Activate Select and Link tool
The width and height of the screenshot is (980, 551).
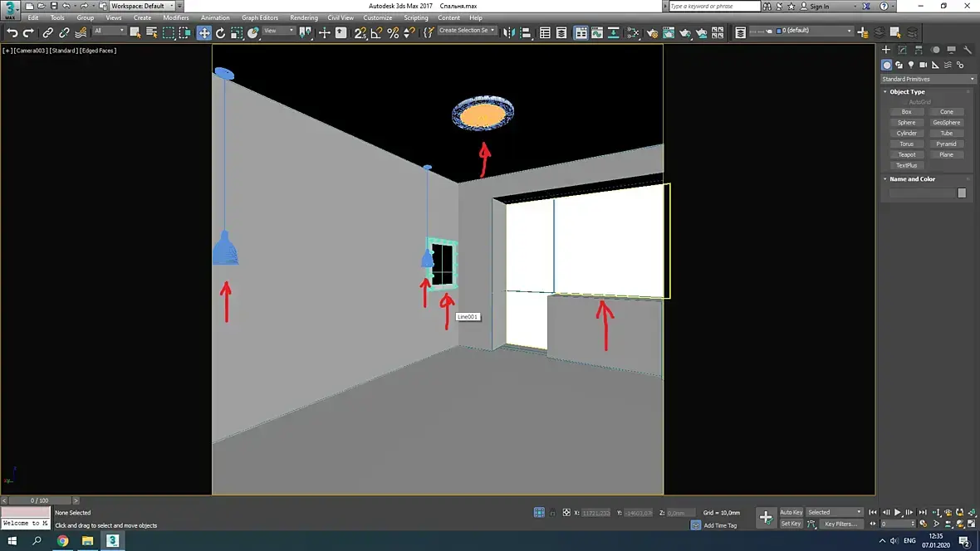click(47, 32)
